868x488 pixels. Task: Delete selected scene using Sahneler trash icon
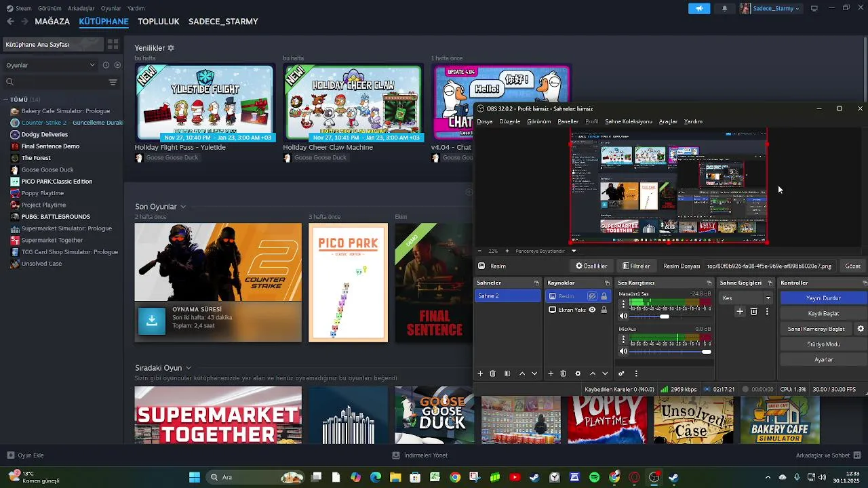point(493,373)
